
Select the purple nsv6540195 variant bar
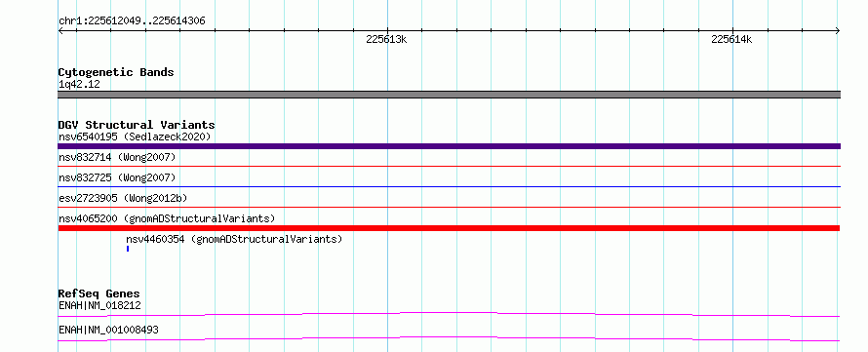[x=449, y=146]
